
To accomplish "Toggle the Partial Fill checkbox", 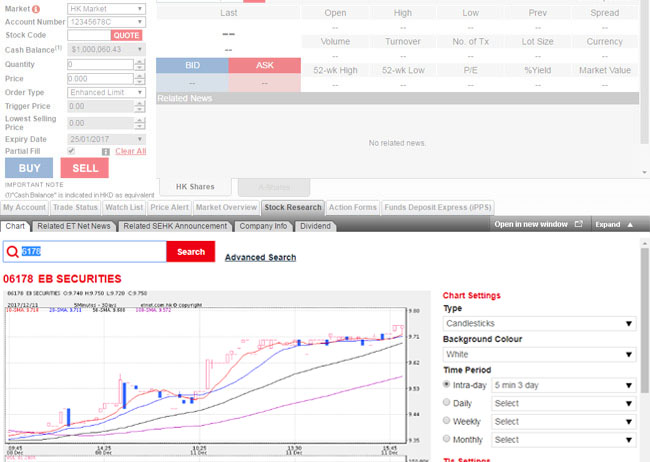I will point(71,151).
